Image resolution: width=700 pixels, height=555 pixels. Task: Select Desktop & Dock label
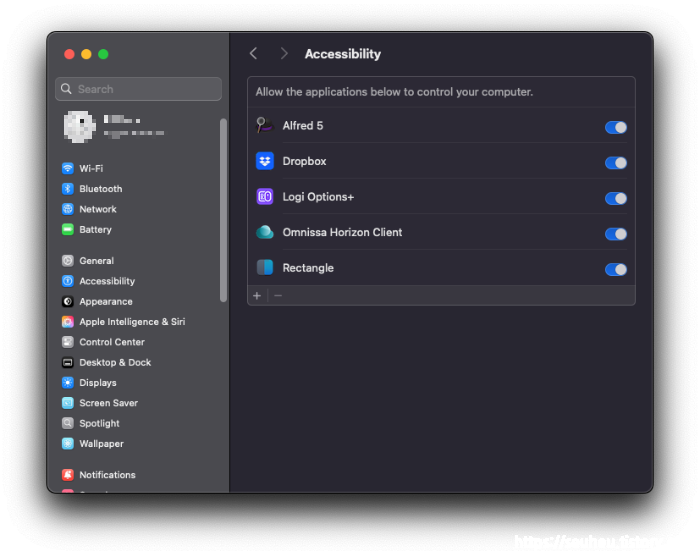click(115, 363)
